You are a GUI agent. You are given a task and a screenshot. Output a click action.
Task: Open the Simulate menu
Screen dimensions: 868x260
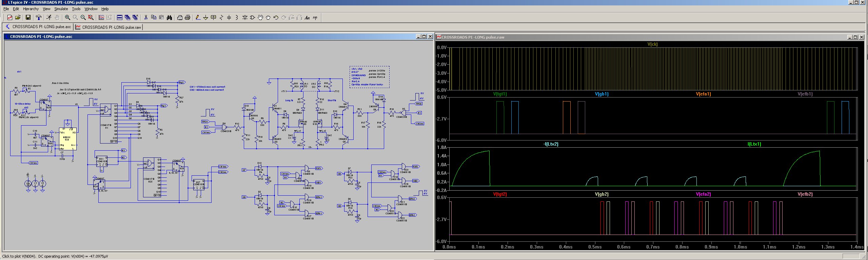pyautogui.click(x=61, y=9)
